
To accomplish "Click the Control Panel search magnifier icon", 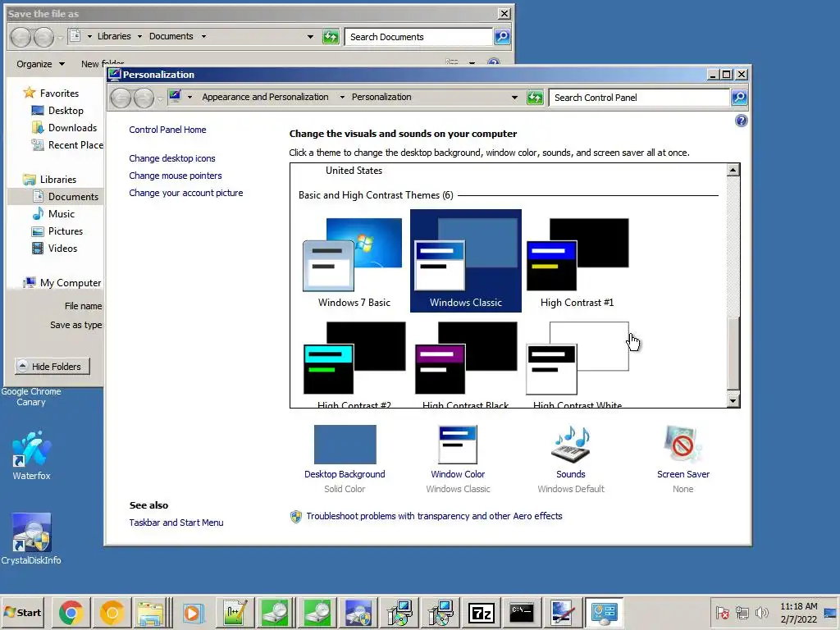I will [x=739, y=98].
